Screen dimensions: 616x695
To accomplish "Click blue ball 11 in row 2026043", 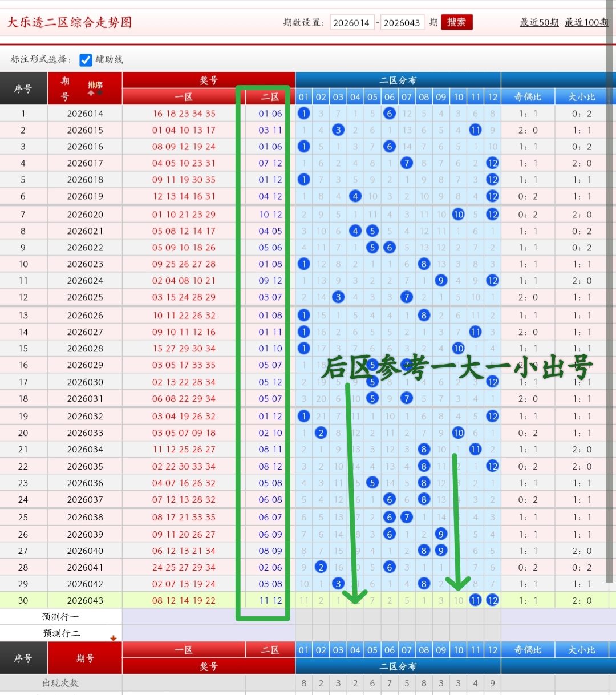I will 475,600.
